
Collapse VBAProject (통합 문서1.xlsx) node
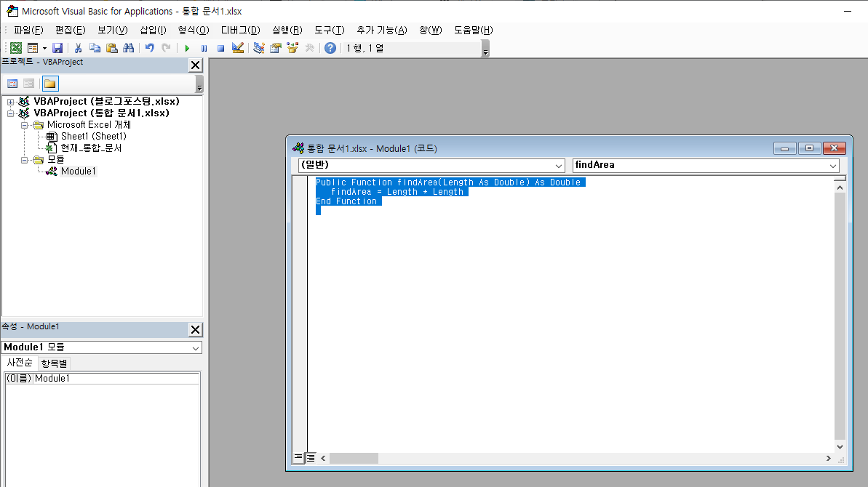[10, 113]
